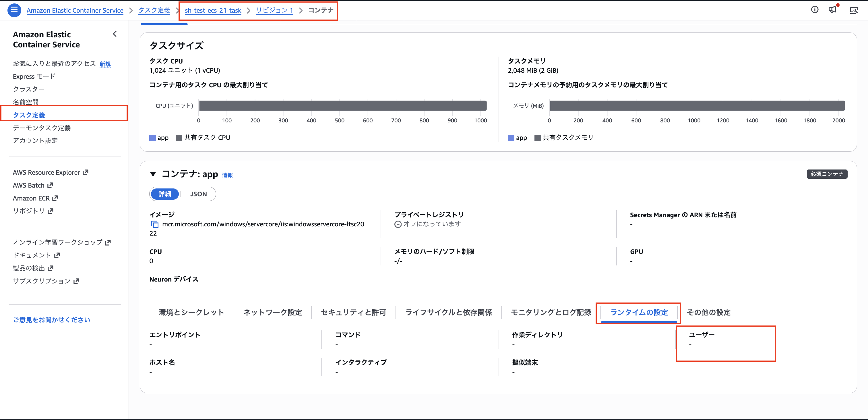Go to Amazon Elastic Container Service breadcrumb

(75, 10)
